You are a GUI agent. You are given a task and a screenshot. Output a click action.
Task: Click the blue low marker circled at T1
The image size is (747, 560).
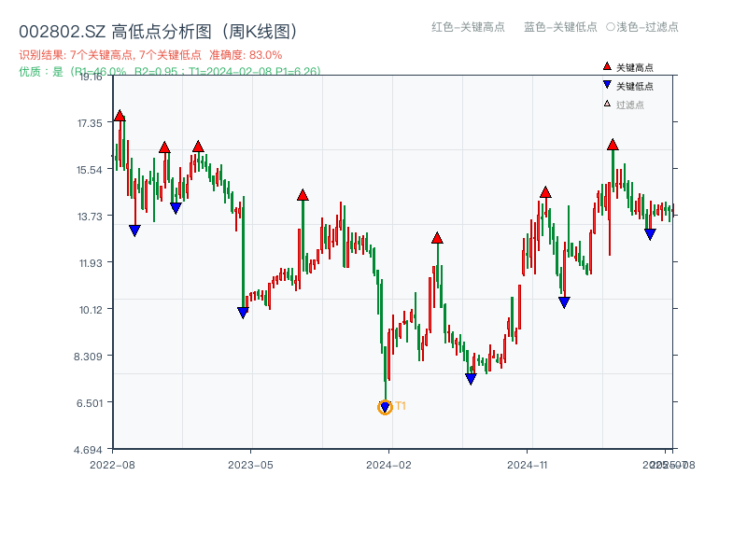[385, 408]
